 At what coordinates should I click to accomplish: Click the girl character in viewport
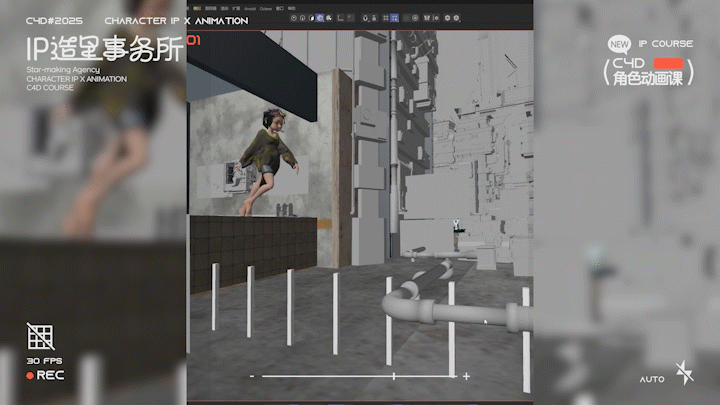click(267, 162)
